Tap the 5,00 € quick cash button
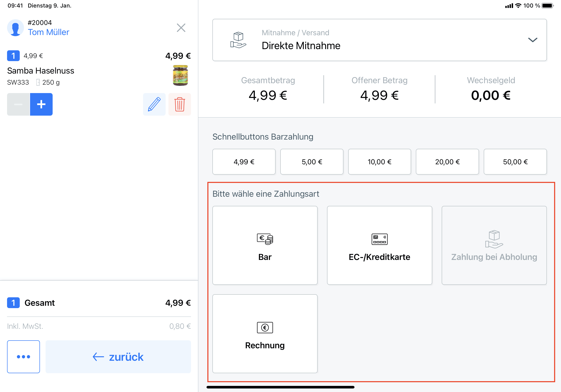This screenshot has width=561, height=392. click(312, 162)
